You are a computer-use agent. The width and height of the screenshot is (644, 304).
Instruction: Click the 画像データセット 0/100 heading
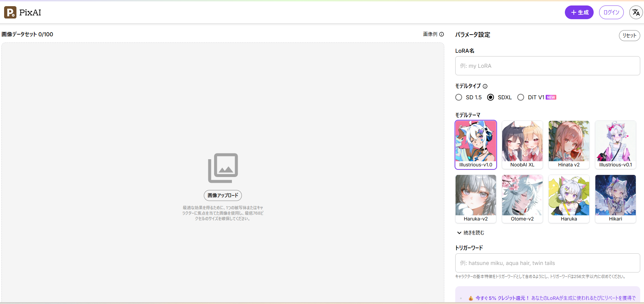(x=27, y=34)
